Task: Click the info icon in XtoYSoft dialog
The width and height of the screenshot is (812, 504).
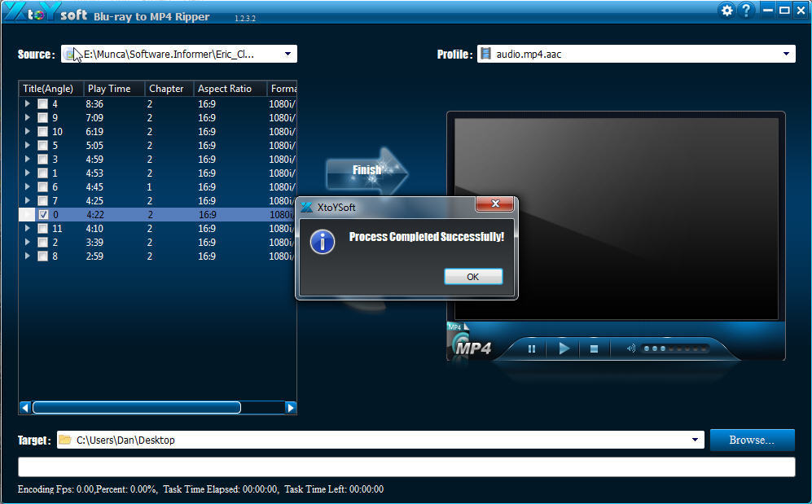Action: click(x=322, y=242)
